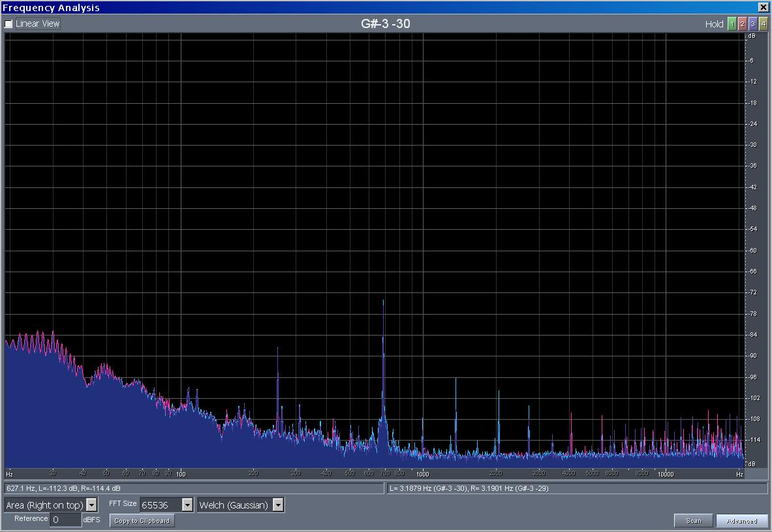The height and width of the screenshot is (532, 772).
Task: Click the 'Hold' label text
Action: pyautogui.click(x=714, y=23)
